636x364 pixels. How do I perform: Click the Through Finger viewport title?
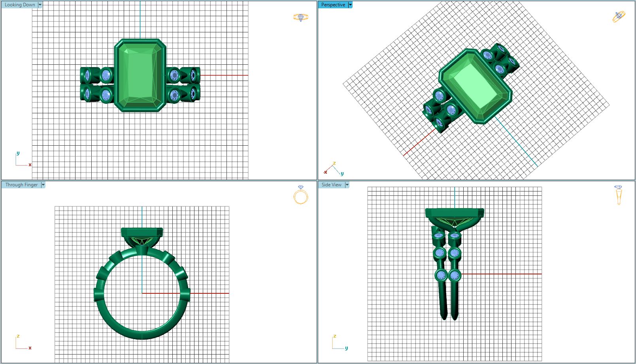tap(21, 185)
